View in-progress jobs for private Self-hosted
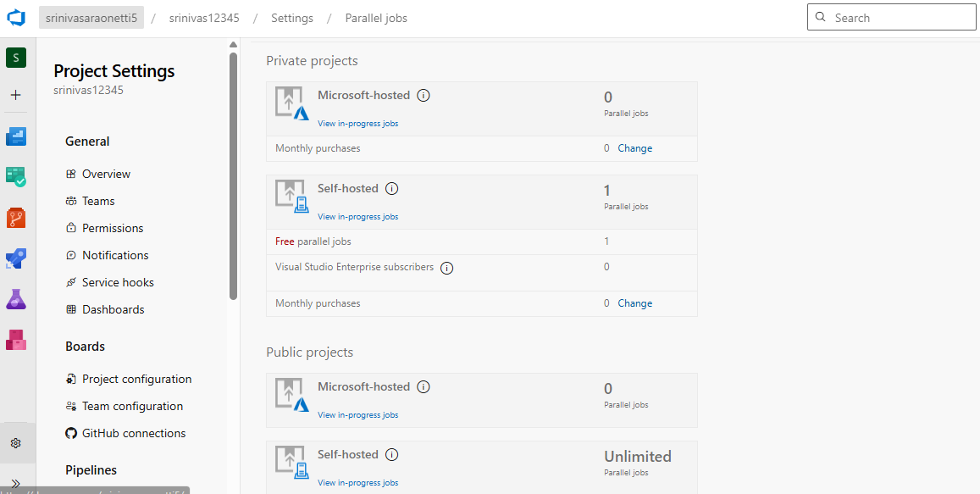980x494 pixels. coord(357,217)
